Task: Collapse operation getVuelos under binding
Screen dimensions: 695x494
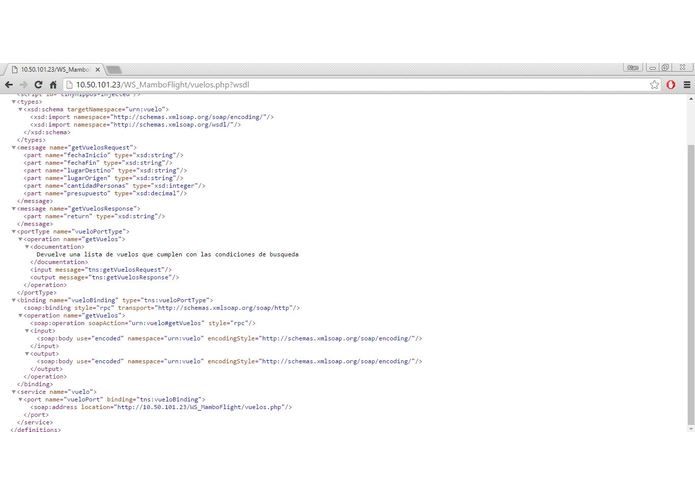Action: coord(20,316)
